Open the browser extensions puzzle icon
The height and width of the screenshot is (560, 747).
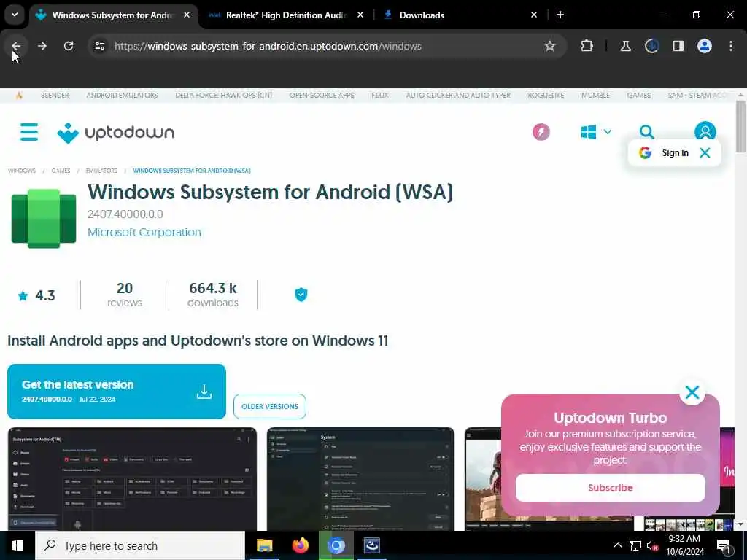coord(587,46)
